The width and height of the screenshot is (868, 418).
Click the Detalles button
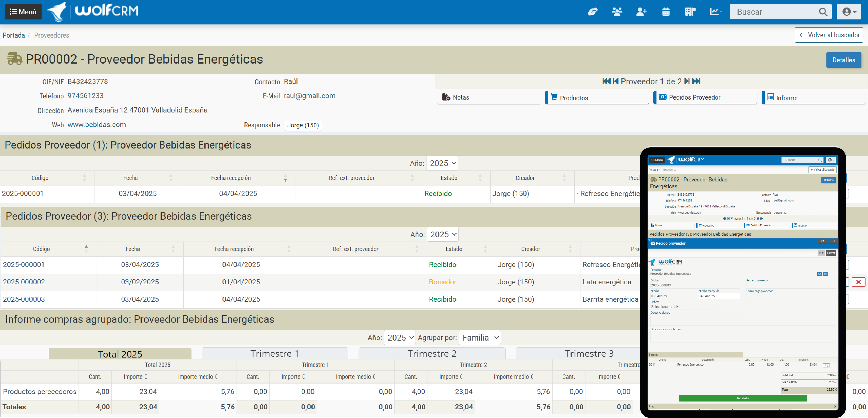(x=843, y=60)
